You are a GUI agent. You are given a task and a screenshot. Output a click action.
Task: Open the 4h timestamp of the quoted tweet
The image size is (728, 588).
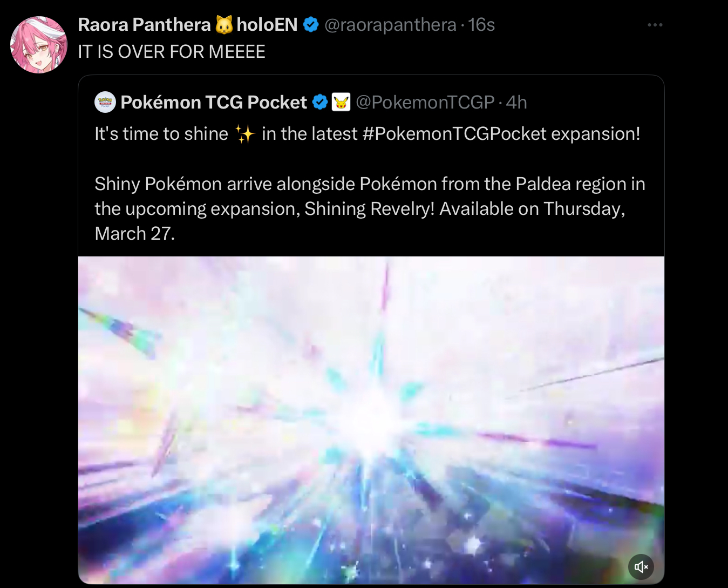coord(516,102)
